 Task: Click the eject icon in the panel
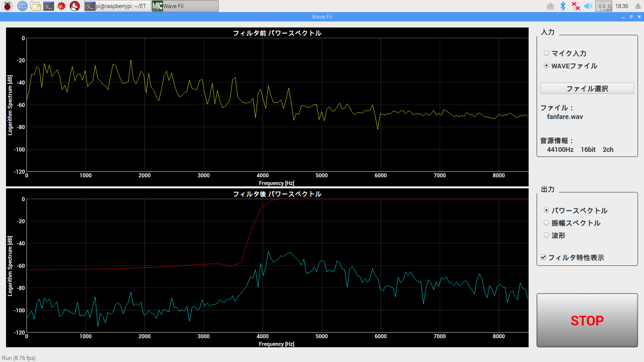coord(638,6)
